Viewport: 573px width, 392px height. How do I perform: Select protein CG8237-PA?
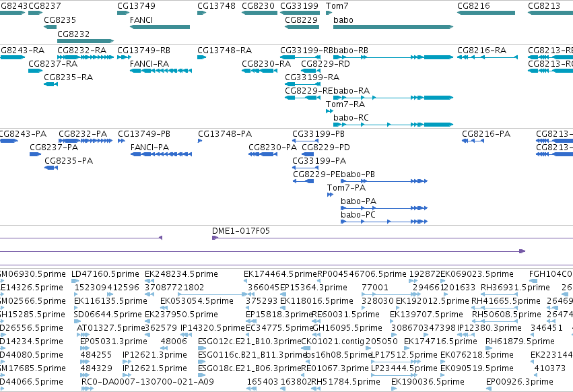click(54, 148)
